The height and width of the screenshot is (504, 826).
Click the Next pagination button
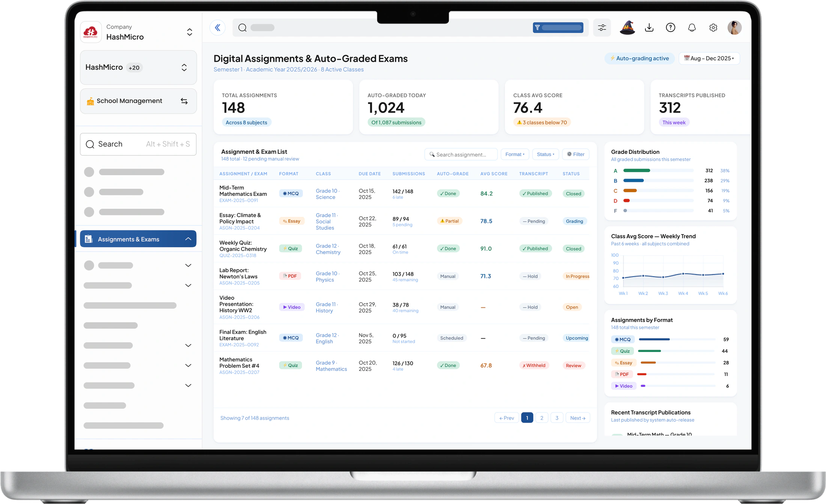tap(577, 418)
